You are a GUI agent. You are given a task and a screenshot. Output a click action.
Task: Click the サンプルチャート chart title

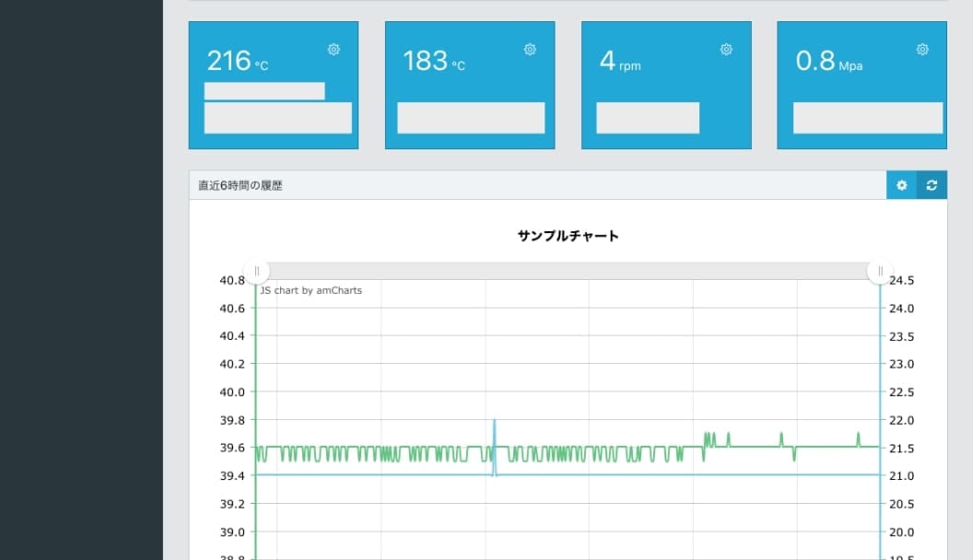568,236
